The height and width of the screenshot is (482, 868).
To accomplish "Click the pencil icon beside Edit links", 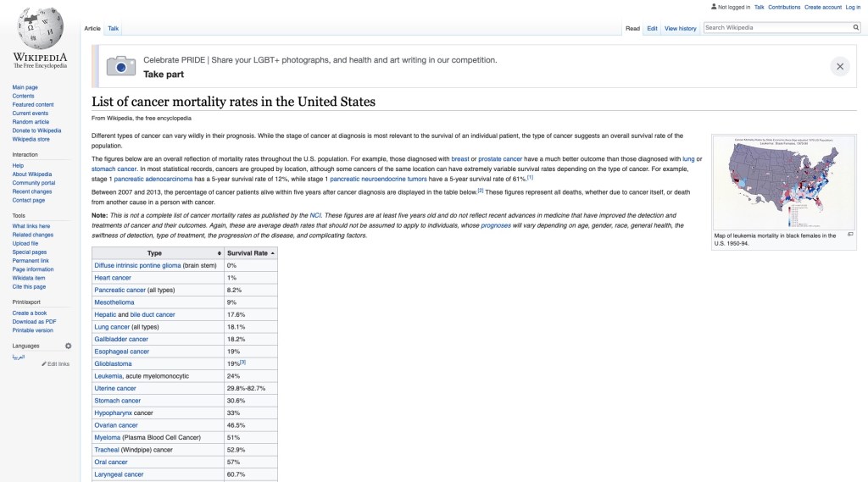I will [x=44, y=364].
